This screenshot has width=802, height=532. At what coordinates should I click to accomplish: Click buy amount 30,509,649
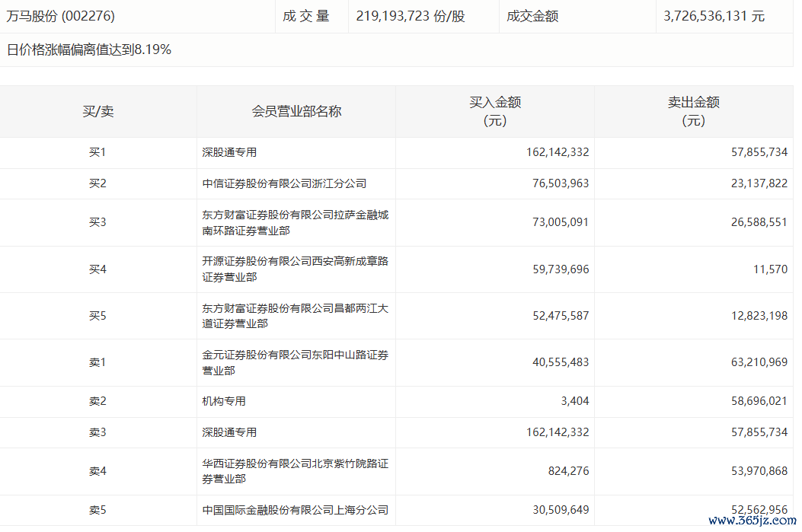pyautogui.click(x=561, y=510)
